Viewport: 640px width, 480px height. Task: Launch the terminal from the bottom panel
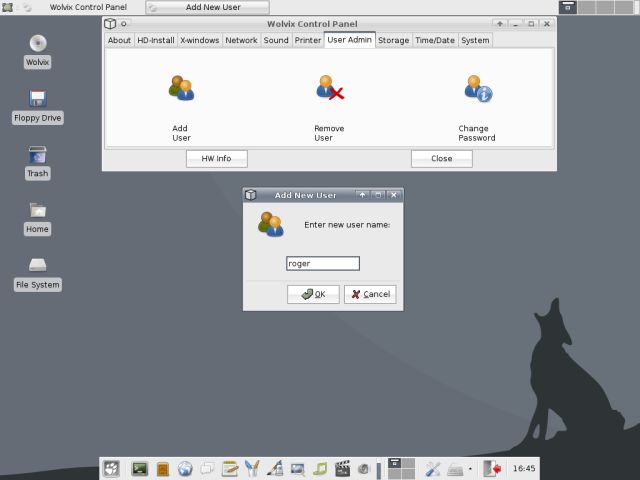(140, 469)
